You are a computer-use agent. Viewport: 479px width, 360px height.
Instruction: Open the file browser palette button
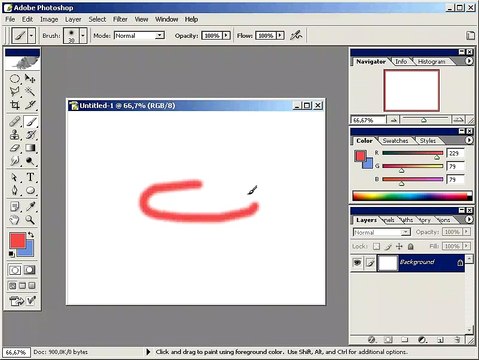[x=470, y=35]
